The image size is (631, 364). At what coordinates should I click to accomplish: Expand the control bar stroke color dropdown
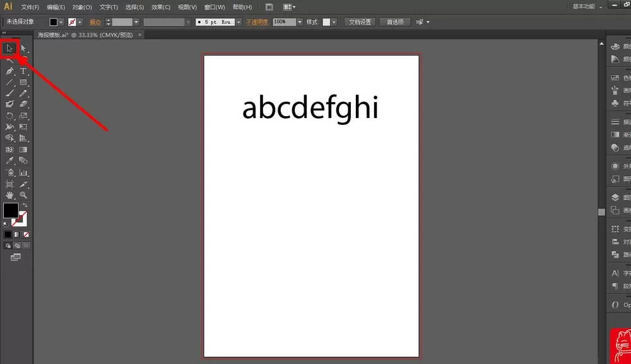80,22
